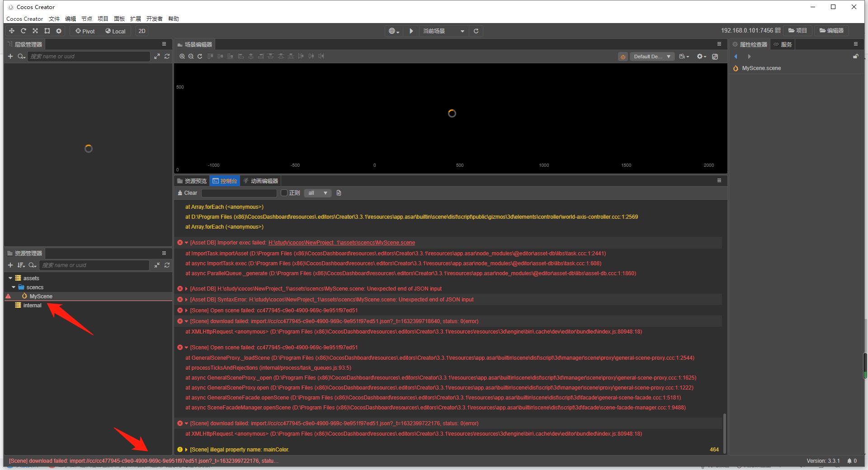This screenshot has width=868, height=470.
Task: Select the Rotate transform tool
Action: pyautogui.click(x=24, y=31)
